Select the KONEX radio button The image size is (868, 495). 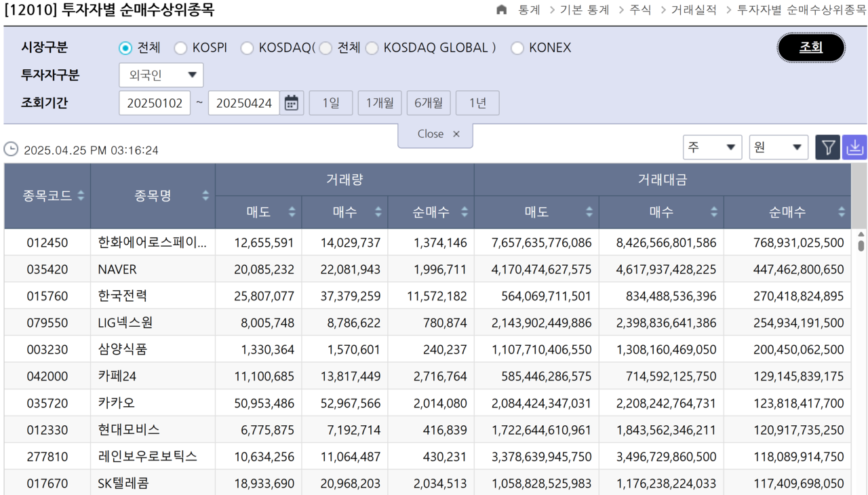[517, 48]
